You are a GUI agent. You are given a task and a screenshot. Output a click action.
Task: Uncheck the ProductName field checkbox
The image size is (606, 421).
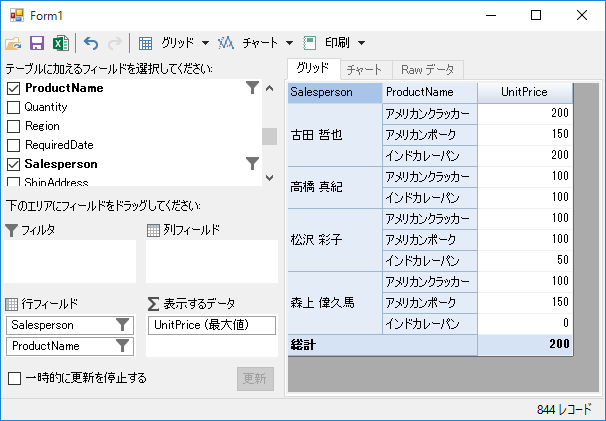point(14,88)
